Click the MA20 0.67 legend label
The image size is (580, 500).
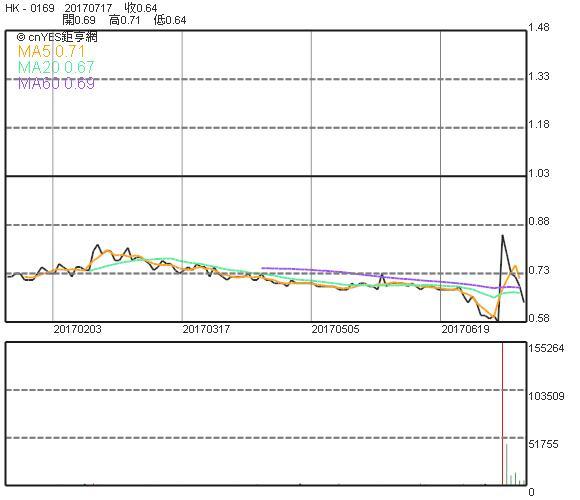[56, 67]
